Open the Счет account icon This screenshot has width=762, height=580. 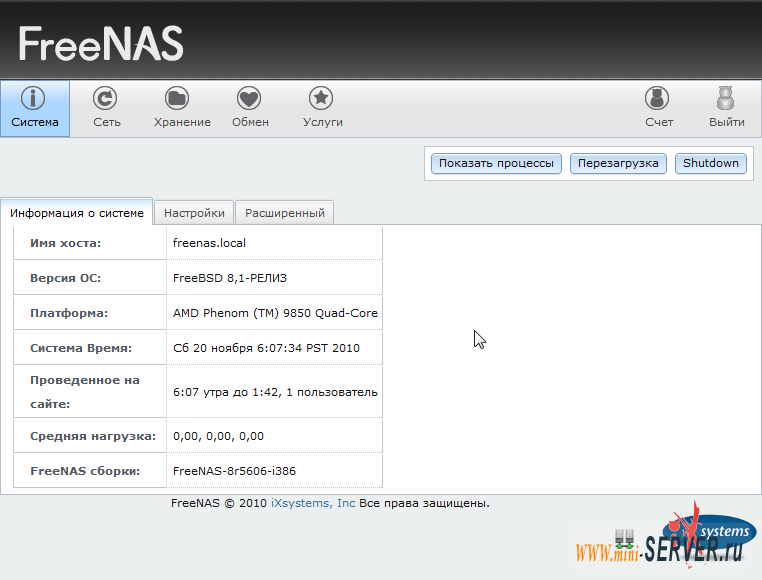pyautogui.click(x=657, y=98)
